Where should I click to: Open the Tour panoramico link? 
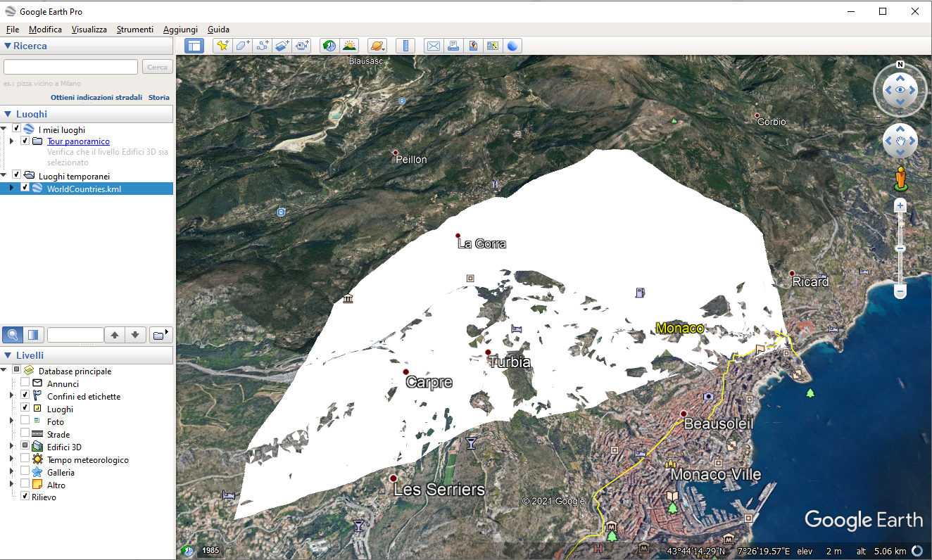click(x=78, y=141)
